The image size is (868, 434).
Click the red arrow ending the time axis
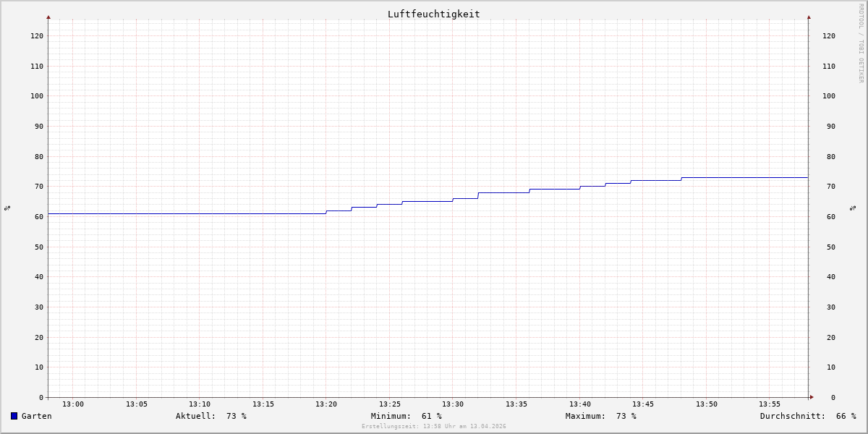(812, 397)
